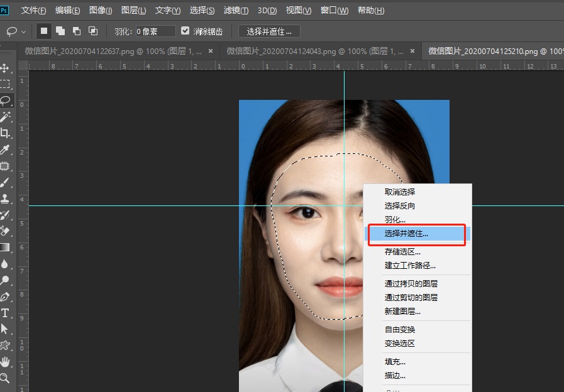Enable Add to selection mode
Viewport: 564px width, 392px height.
point(60,31)
